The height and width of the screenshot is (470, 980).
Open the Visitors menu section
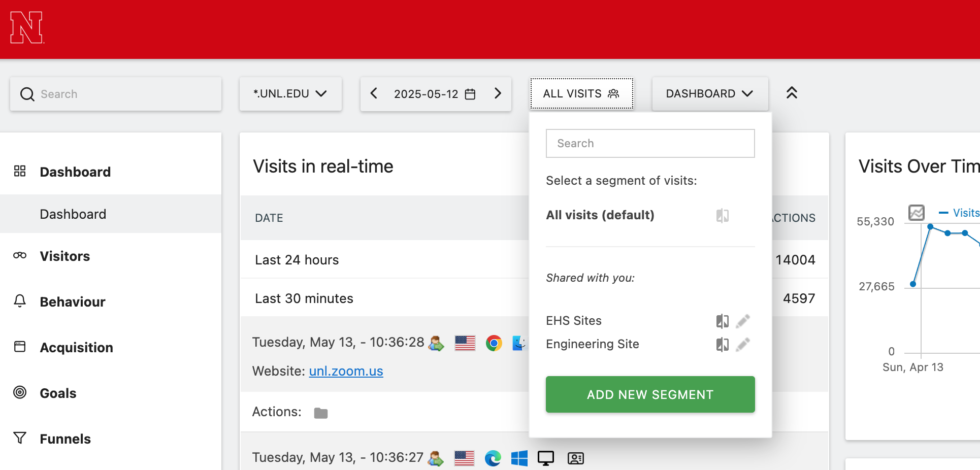tap(65, 256)
